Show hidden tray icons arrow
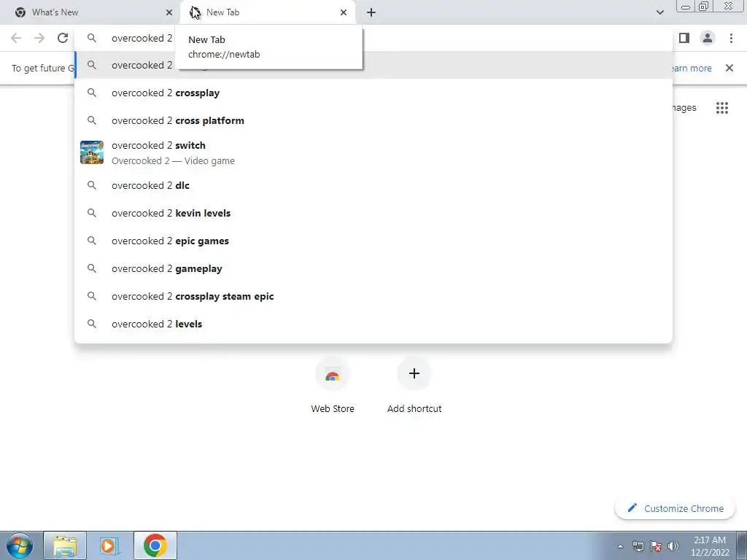747x560 pixels. (620, 546)
